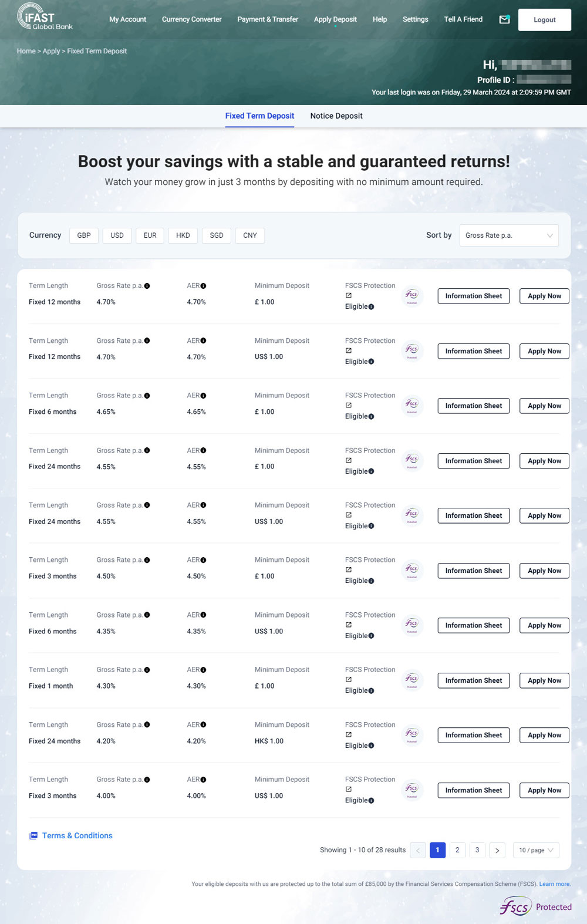Go to next results page arrow

497,850
